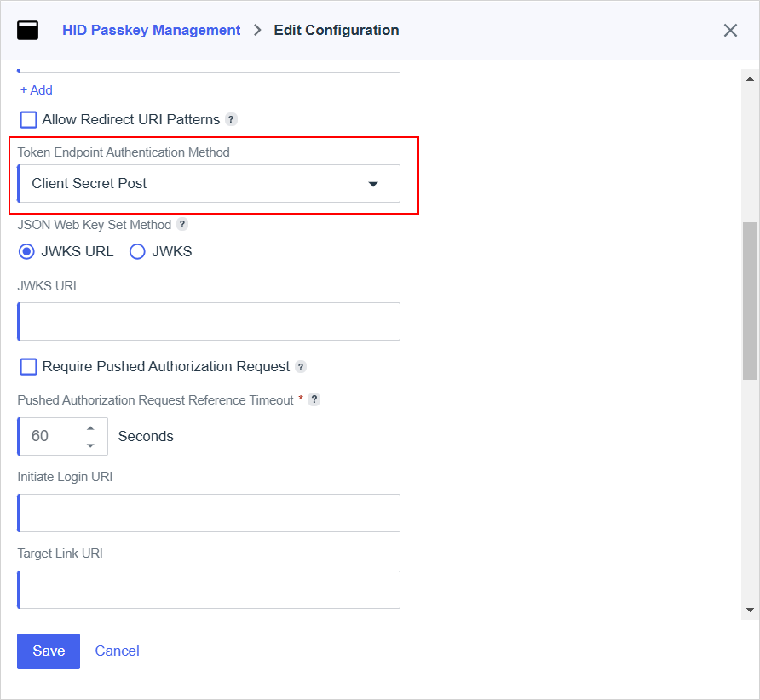
Task: Click help icon beside Require Pushed Authorization Request
Action: [300, 367]
